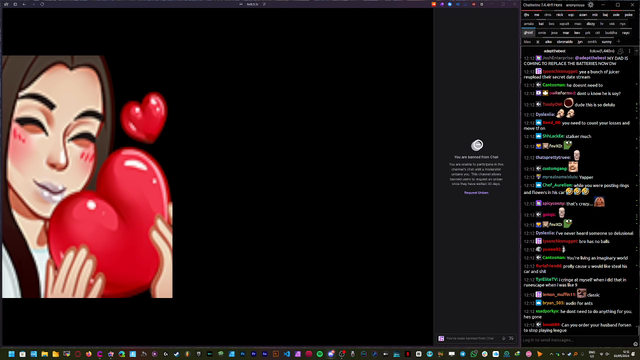
Task: Open the 'kev' tab
Action: [x=577, y=33]
